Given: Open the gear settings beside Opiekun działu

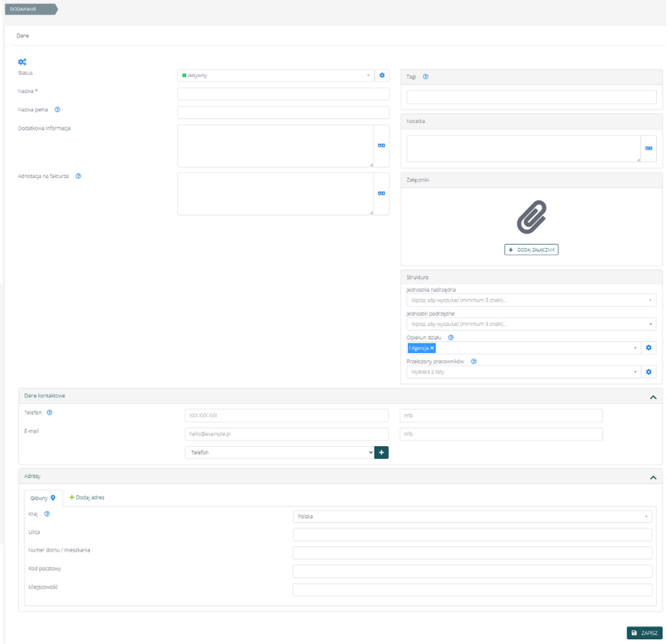Looking at the screenshot, I should (648, 348).
